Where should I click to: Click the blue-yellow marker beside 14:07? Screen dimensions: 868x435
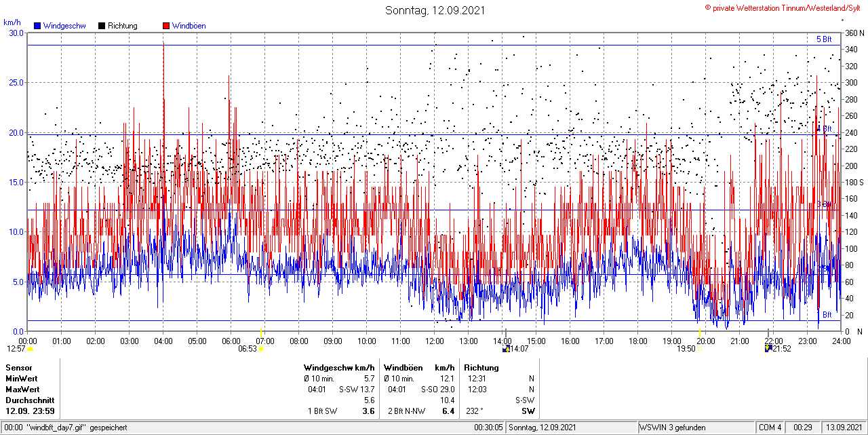[x=506, y=349]
